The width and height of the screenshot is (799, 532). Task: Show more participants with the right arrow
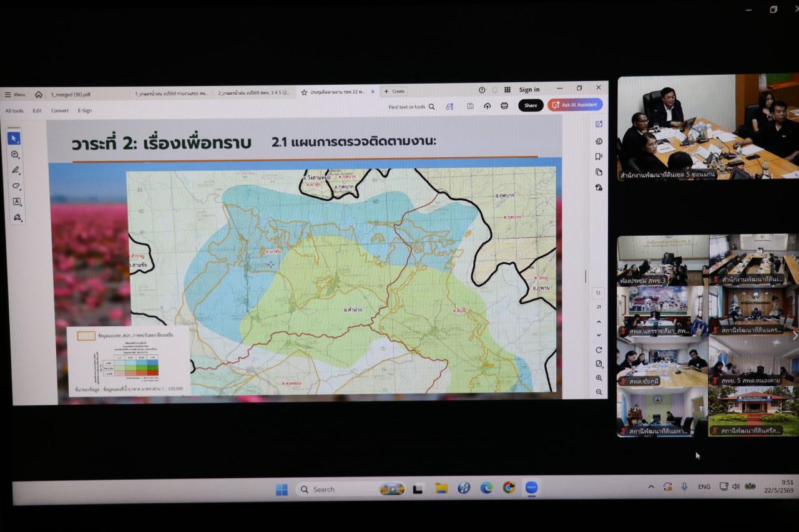pos(795,336)
